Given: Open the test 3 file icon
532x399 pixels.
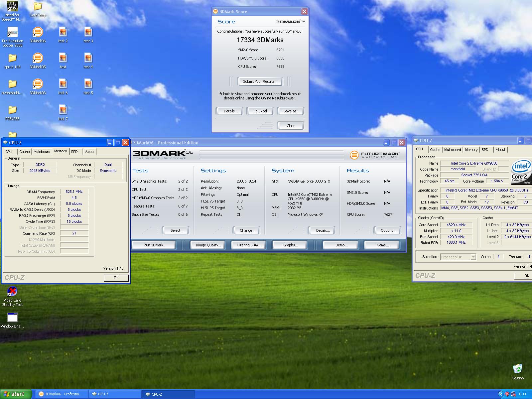Looking at the screenshot, I should 88,35.
